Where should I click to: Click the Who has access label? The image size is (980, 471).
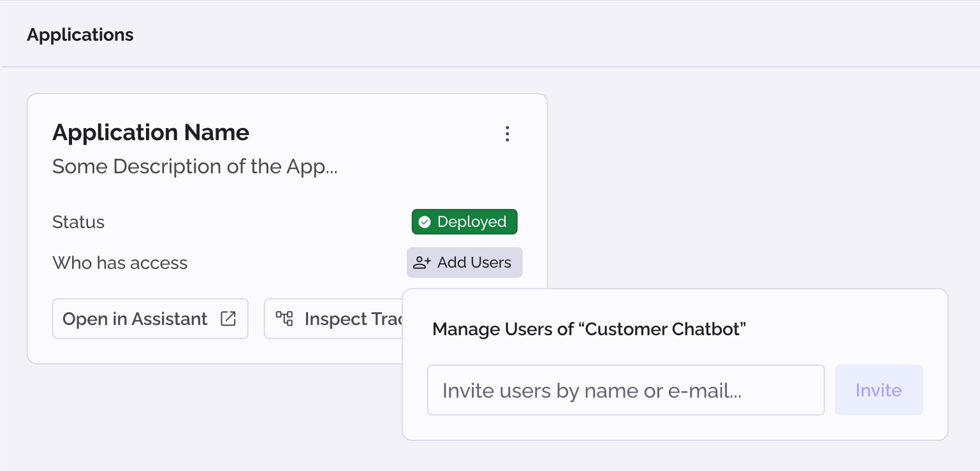pyautogui.click(x=120, y=262)
